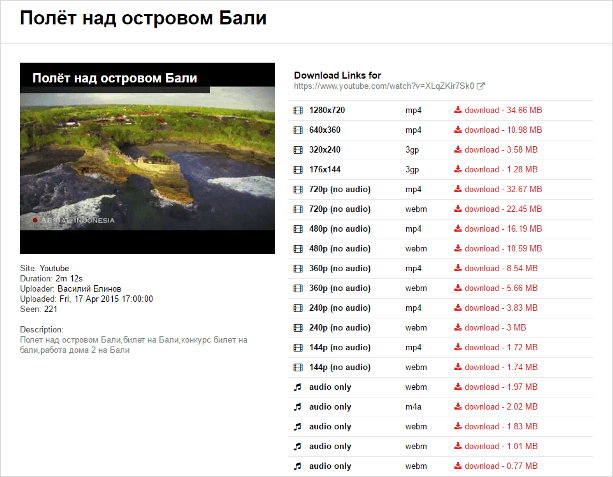Click the 3gp format cell on 320x240 row
The height and width of the screenshot is (477, 613).
click(x=412, y=150)
